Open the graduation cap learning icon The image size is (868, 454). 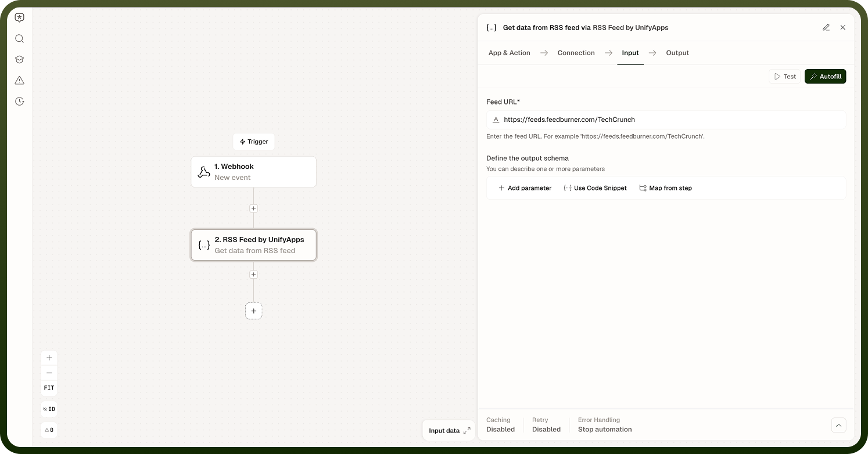pyautogui.click(x=20, y=60)
